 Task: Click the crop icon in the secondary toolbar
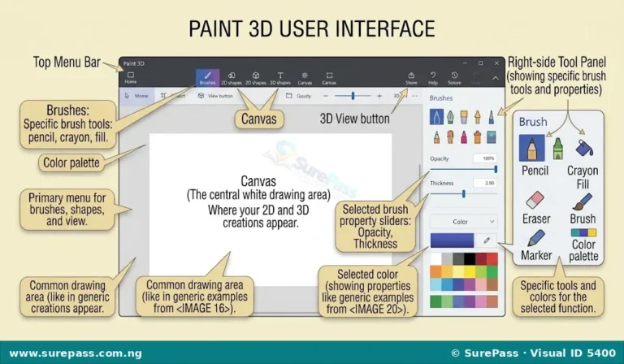pos(163,96)
